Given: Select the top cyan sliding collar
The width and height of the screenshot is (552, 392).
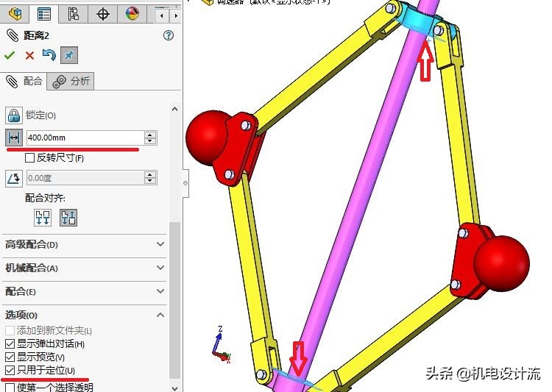Looking at the screenshot, I should click(417, 21).
